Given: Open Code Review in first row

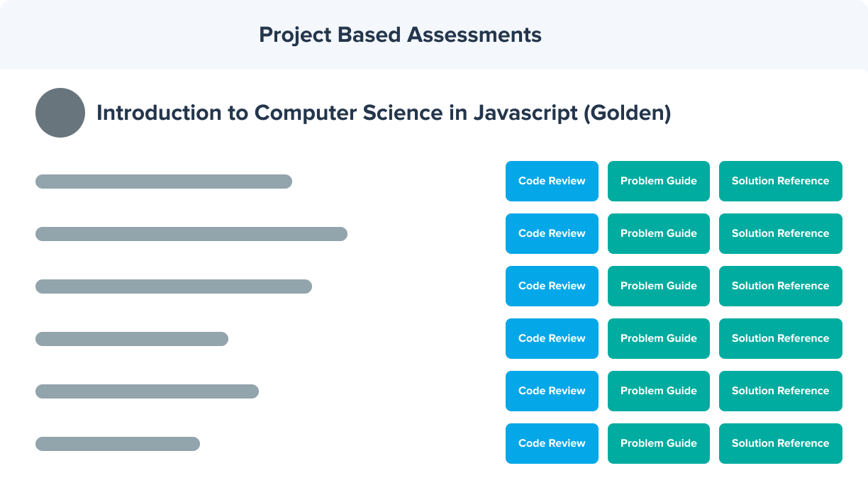Looking at the screenshot, I should (x=552, y=181).
